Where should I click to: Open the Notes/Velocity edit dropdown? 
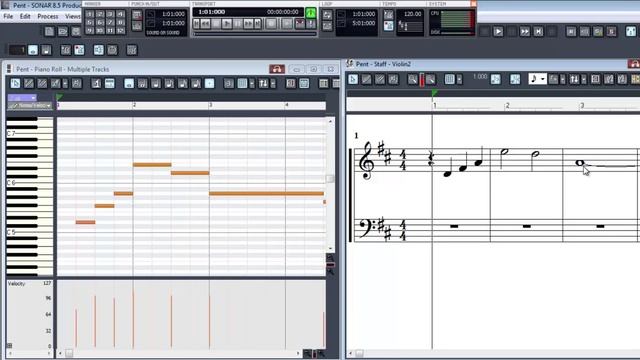(29, 106)
